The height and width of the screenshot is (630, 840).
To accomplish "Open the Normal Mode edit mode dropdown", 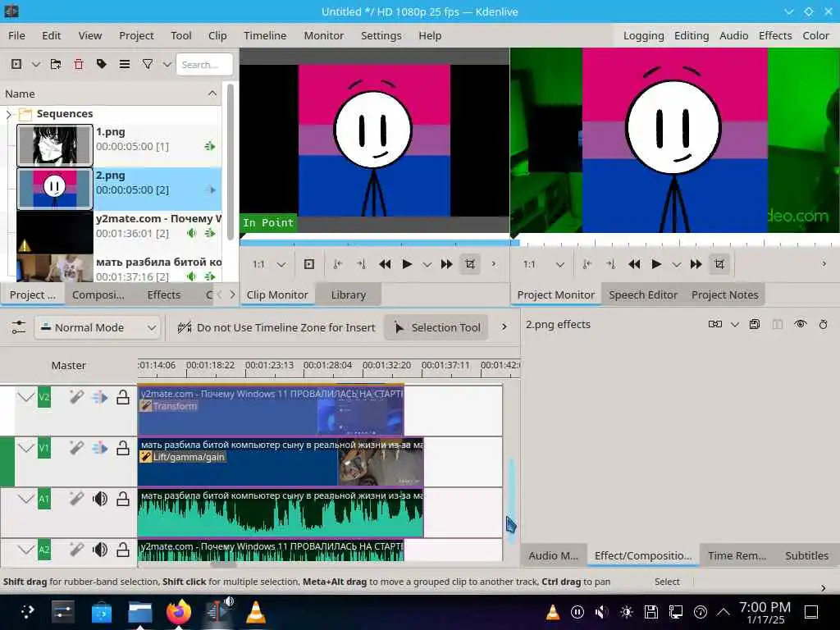I will coord(98,327).
